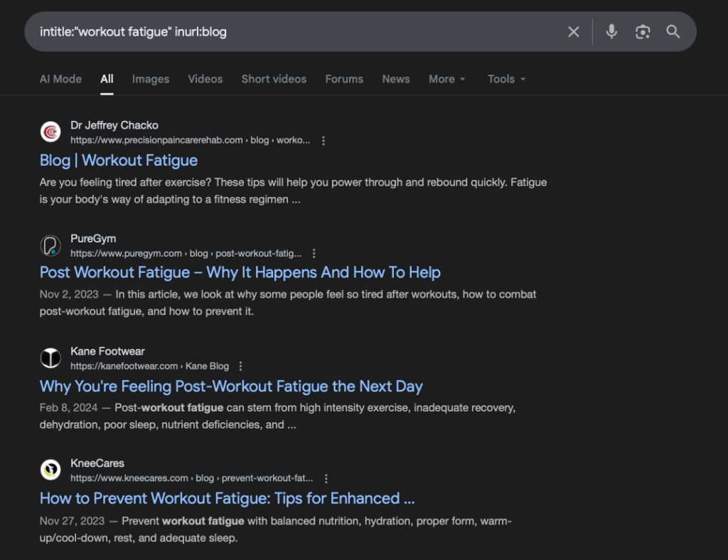The height and width of the screenshot is (560, 728).
Task: Switch to the Images tab
Action: pyautogui.click(x=151, y=79)
